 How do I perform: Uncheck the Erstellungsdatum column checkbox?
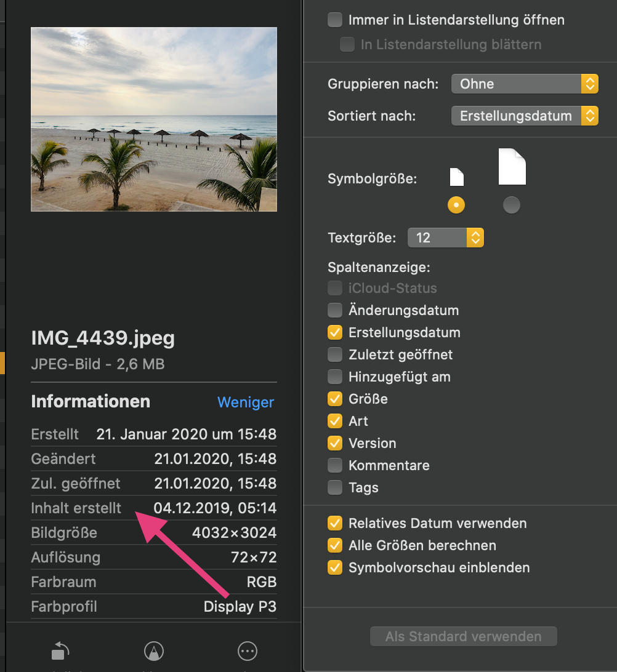click(x=335, y=332)
